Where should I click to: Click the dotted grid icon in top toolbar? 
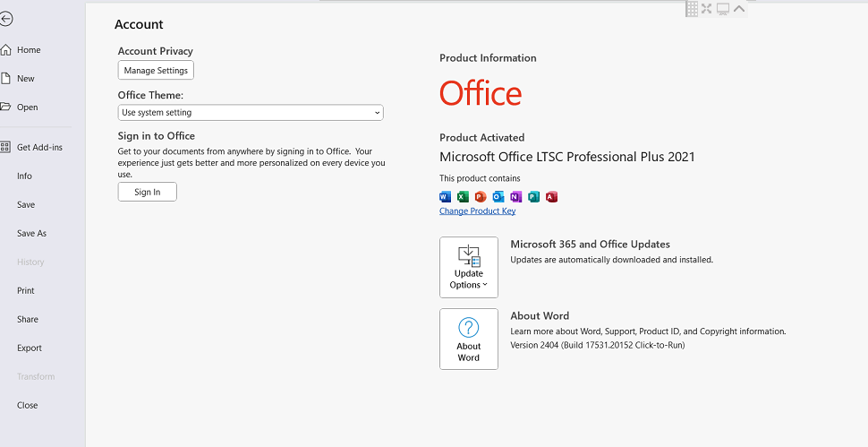[x=692, y=9]
